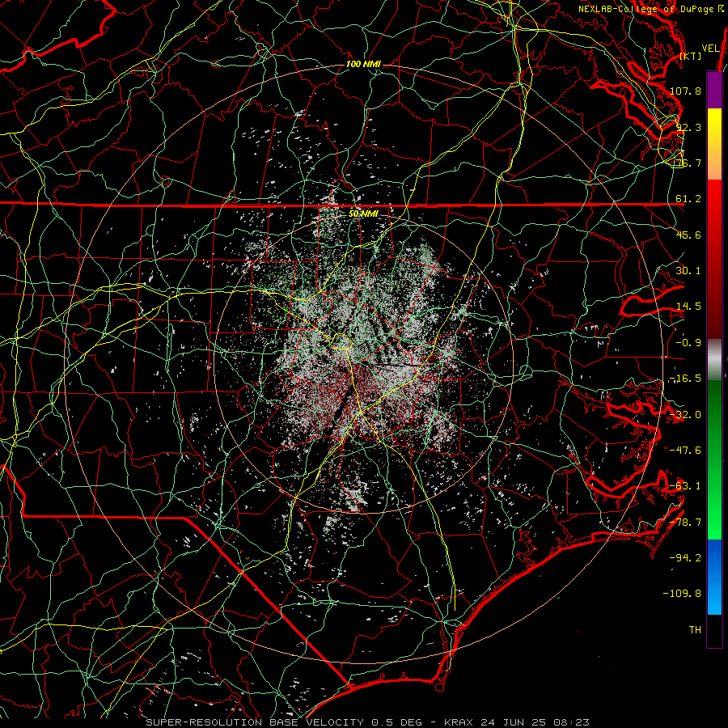Click the VEL legend title

710,49
